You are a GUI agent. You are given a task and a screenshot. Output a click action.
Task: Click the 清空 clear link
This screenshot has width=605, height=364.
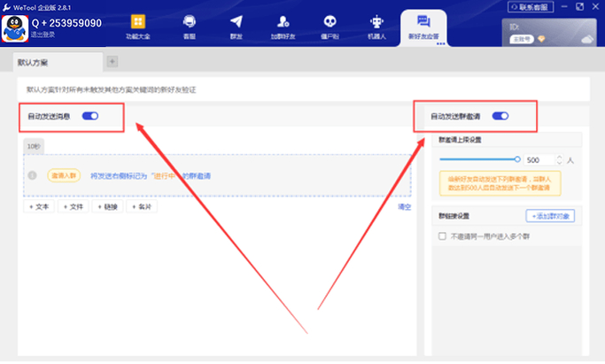point(404,207)
